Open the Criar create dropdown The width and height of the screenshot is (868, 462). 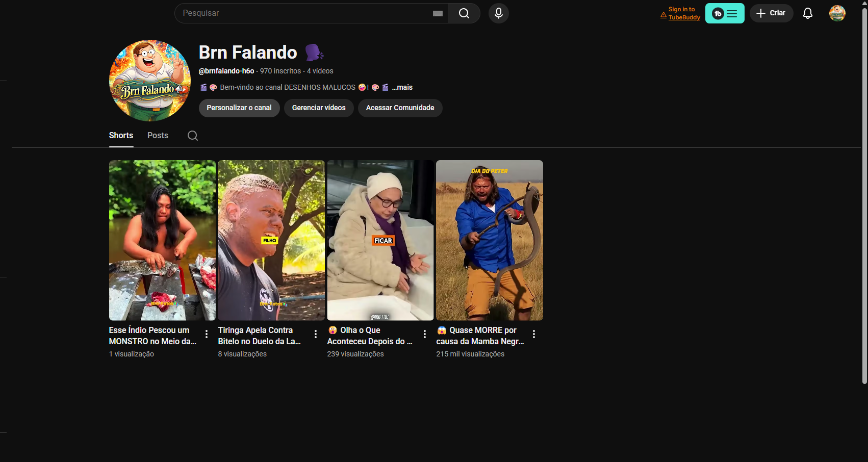[771, 13]
